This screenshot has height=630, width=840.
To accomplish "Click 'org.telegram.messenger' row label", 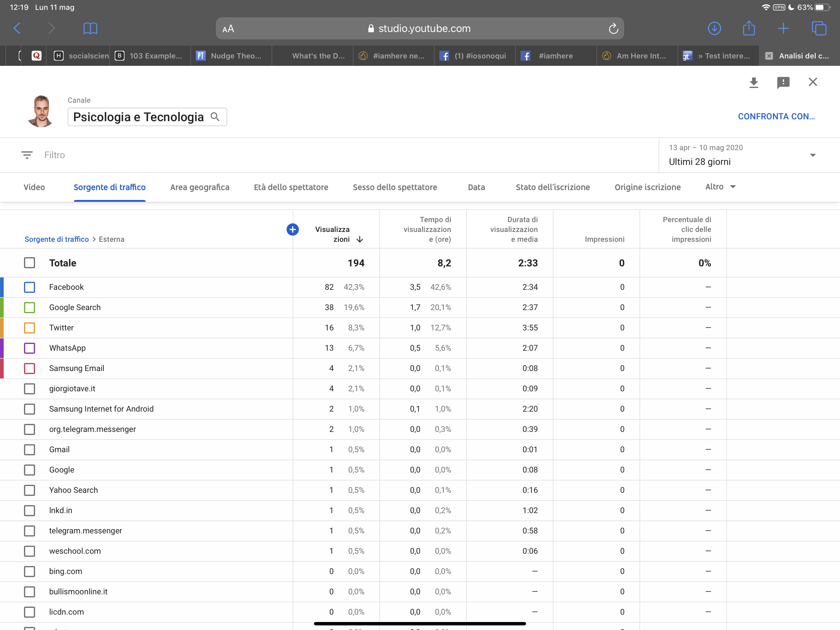I will [x=92, y=429].
